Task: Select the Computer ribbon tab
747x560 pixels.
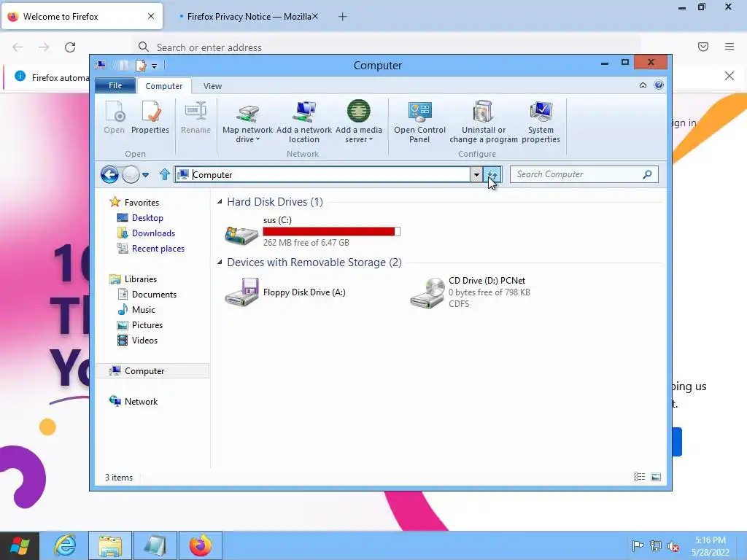Action: pos(164,86)
